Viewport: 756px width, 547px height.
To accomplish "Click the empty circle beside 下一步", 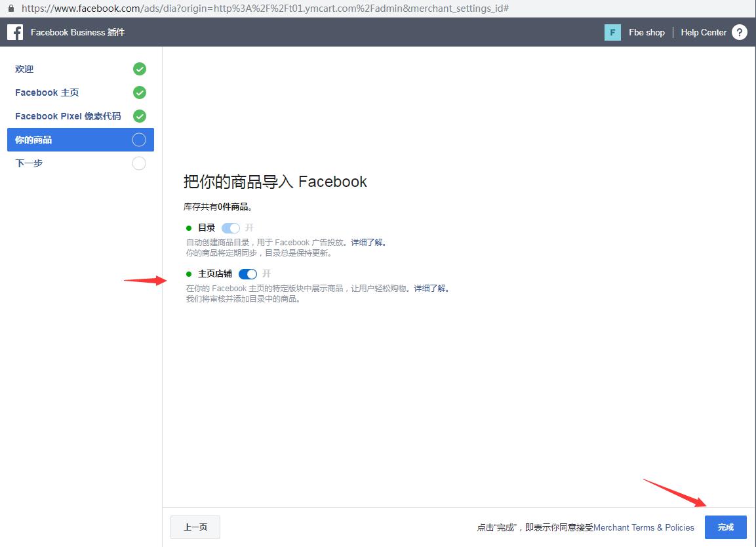I will click(139, 163).
